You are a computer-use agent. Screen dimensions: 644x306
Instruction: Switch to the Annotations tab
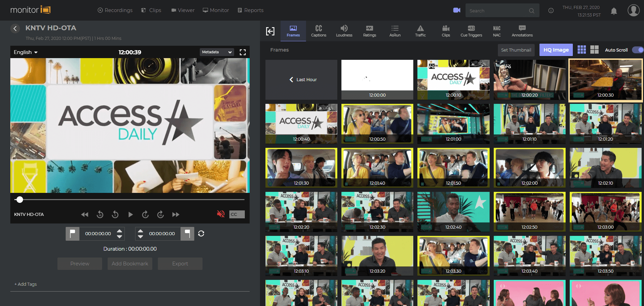[522, 31]
